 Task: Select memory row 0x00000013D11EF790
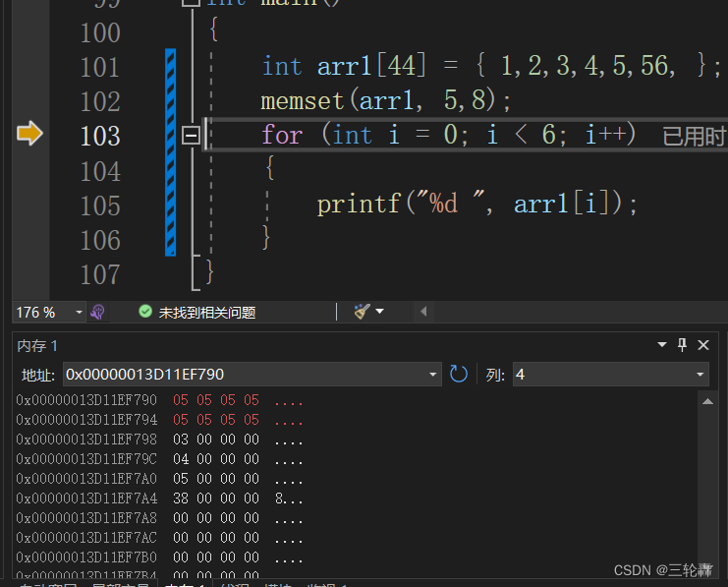coord(160,400)
